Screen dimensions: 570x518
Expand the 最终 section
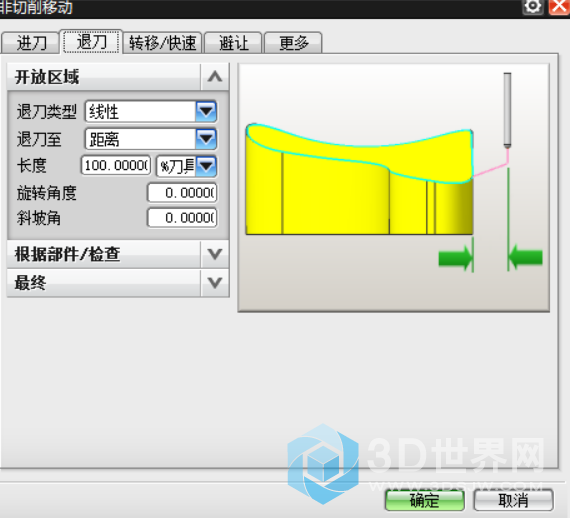click(x=214, y=282)
